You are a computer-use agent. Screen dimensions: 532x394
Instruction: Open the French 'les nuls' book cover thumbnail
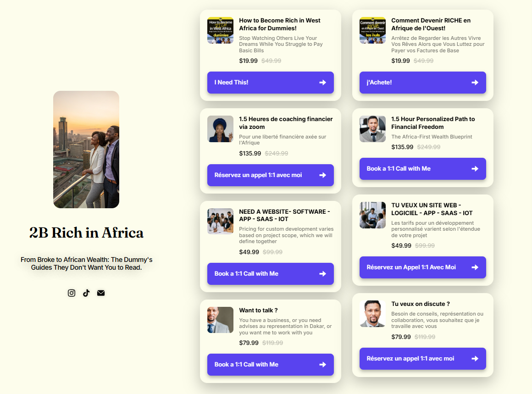(x=372, y=30)
